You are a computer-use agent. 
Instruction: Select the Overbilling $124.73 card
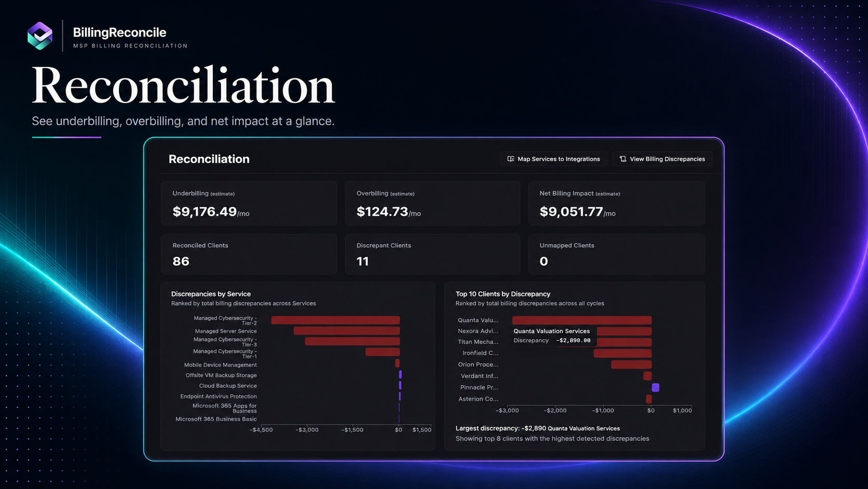point(432,203)
